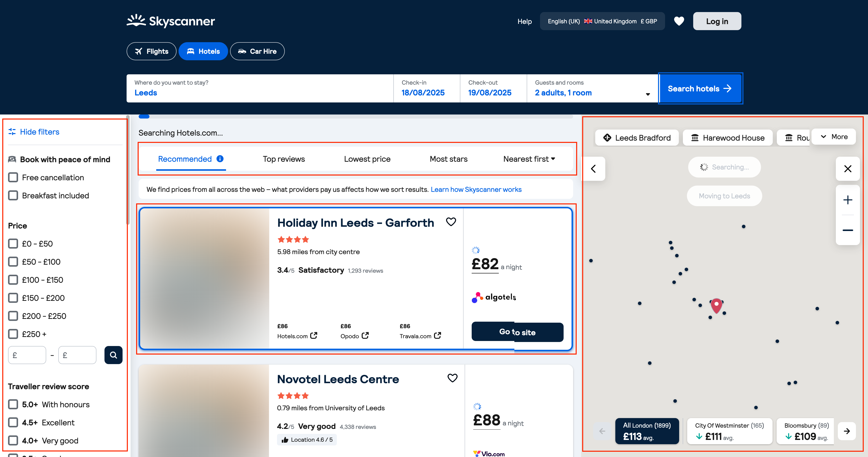
Task: Open Holiday Inn Leeds – Garforth thumbnail
Action: (204, 278)
